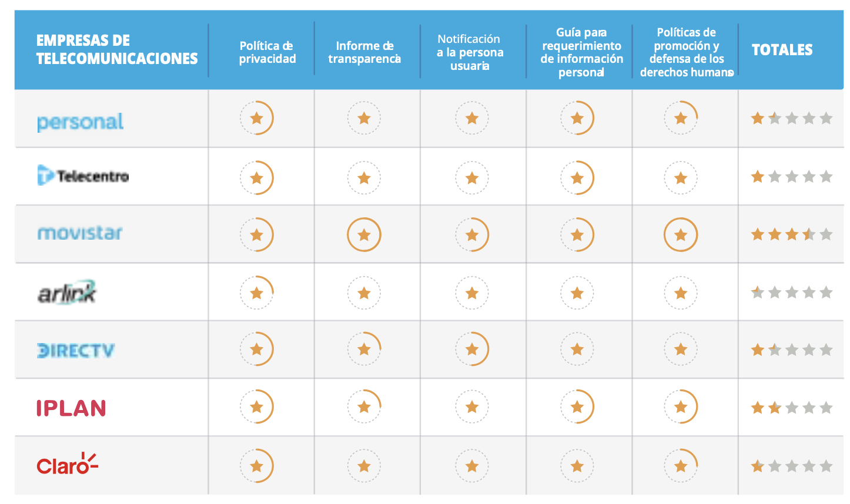Select the Informe de transparencia header

pos(364,52)
